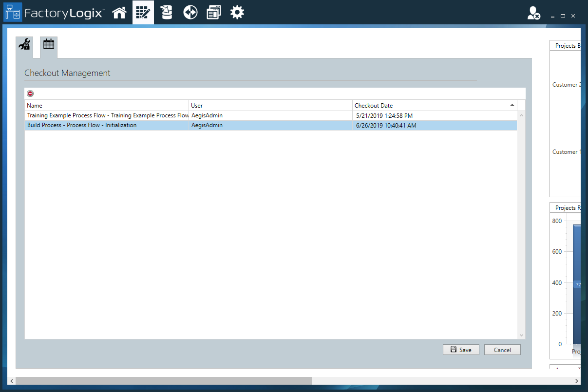Open the Production database module
Image resolution: width=588 pixels, height=392 pixels.
[x=166, y=12]
